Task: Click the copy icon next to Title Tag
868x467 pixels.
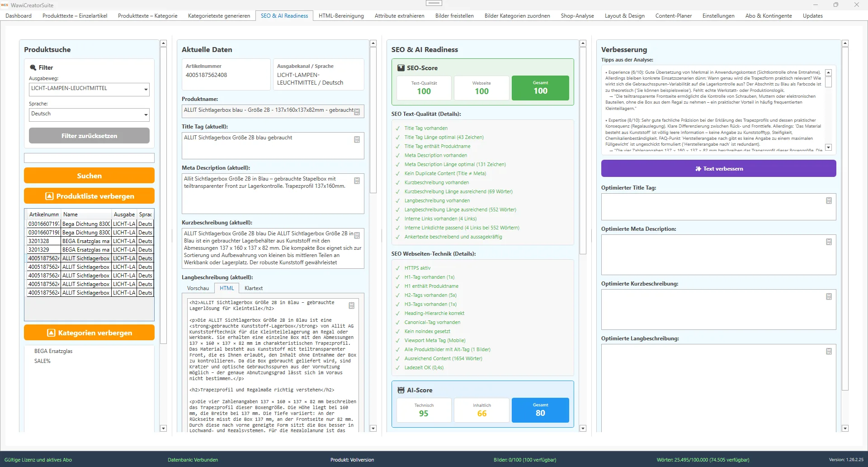Action: 357,140
